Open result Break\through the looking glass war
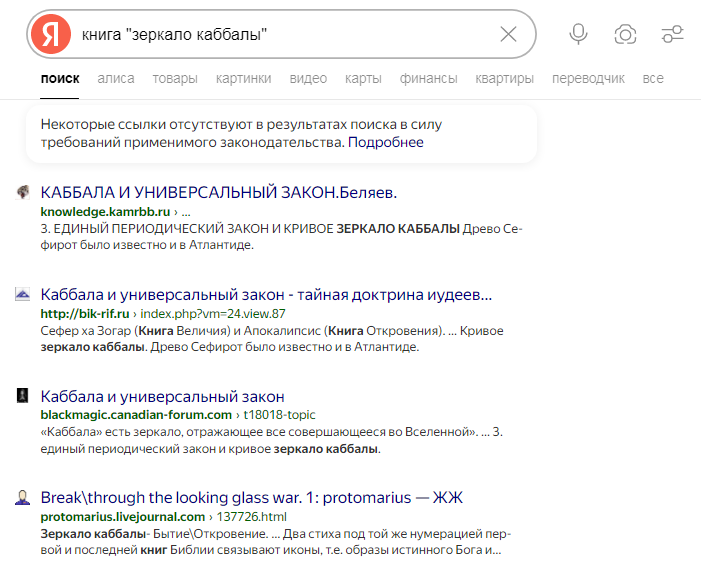 [251, 497]
